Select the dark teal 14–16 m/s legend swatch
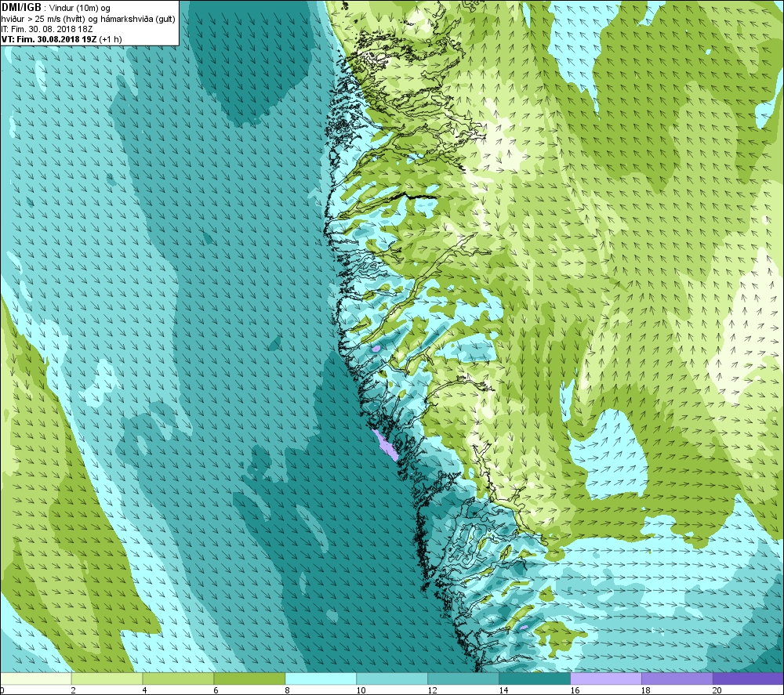The width and height of the screenshot is (784, 695). tap(535, 679)
